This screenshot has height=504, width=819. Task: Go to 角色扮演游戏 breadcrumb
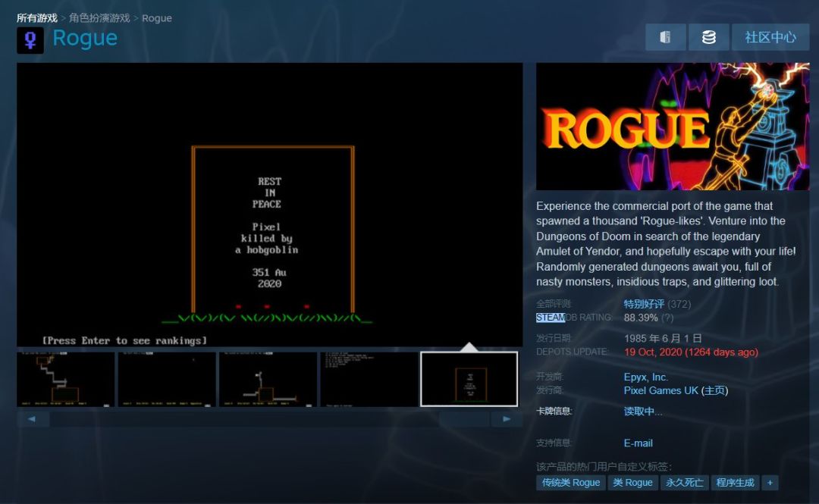point(99,18)
